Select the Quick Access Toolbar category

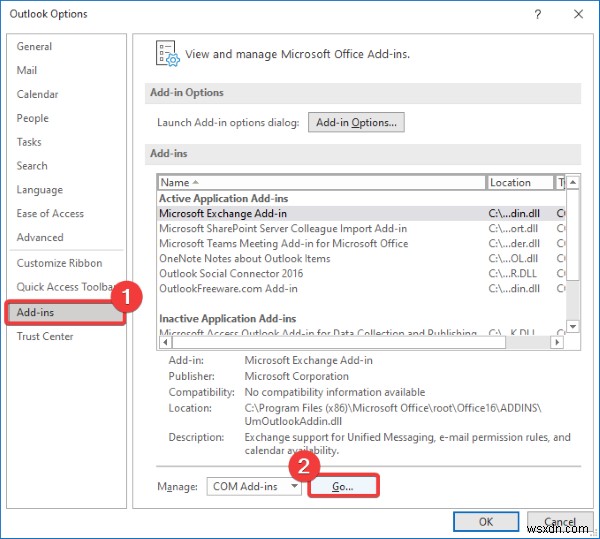pos(65,287)
